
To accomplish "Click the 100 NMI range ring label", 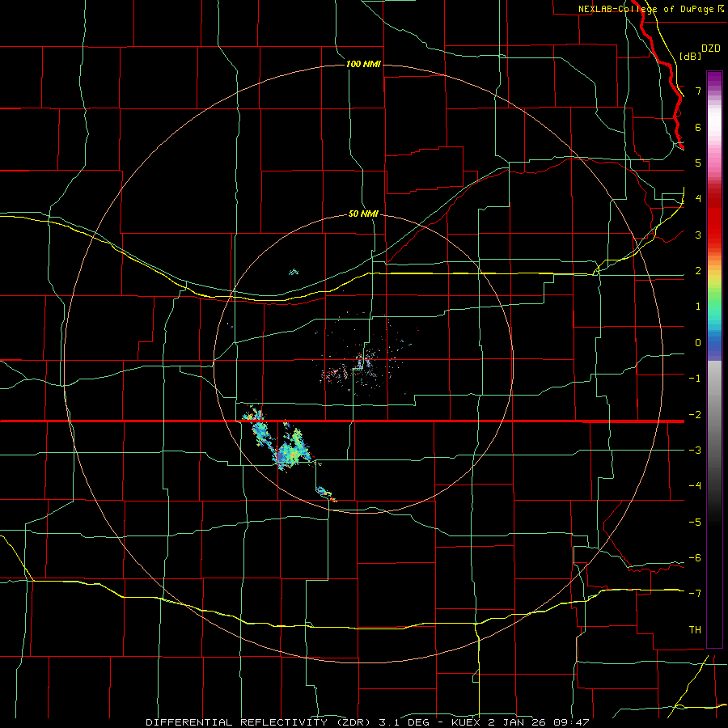I will tap(363, 64).
